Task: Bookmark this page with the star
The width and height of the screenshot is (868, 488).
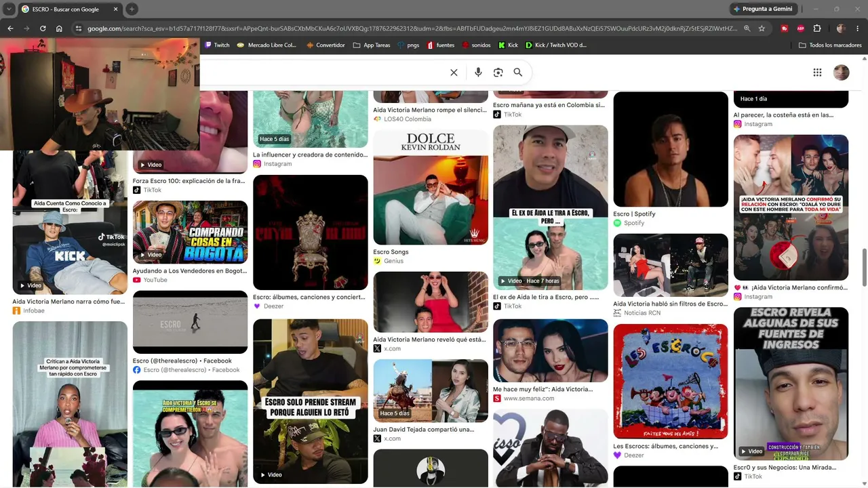Action: (762, 28)
